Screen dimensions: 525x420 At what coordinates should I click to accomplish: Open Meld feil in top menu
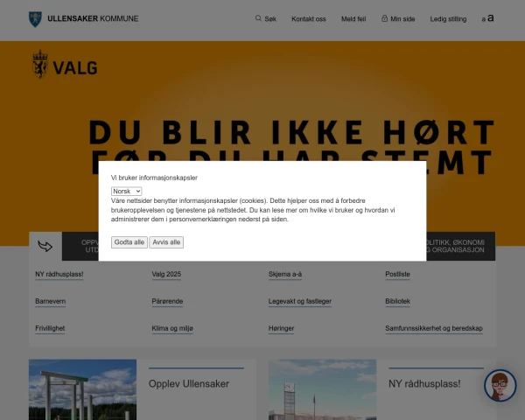[x=353, y=18]
